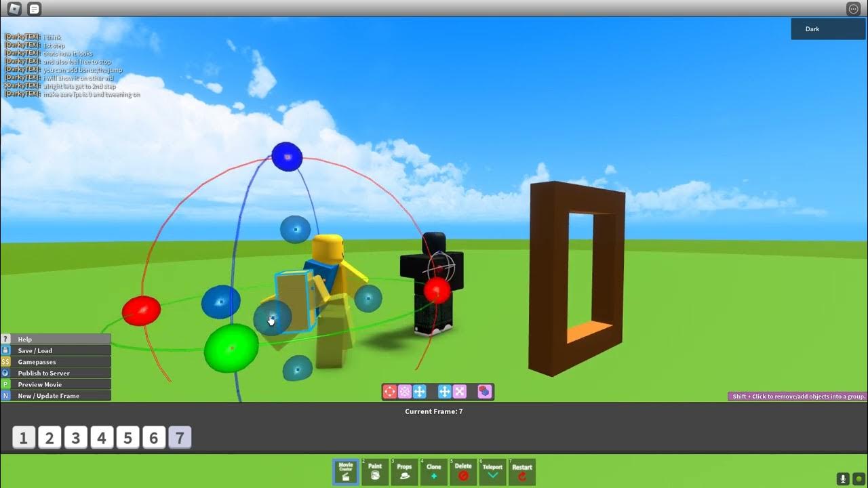Viewport: 868px width, 488px height.
Task: Grab the red left rotation handle
Action: (x=141, y=310)
